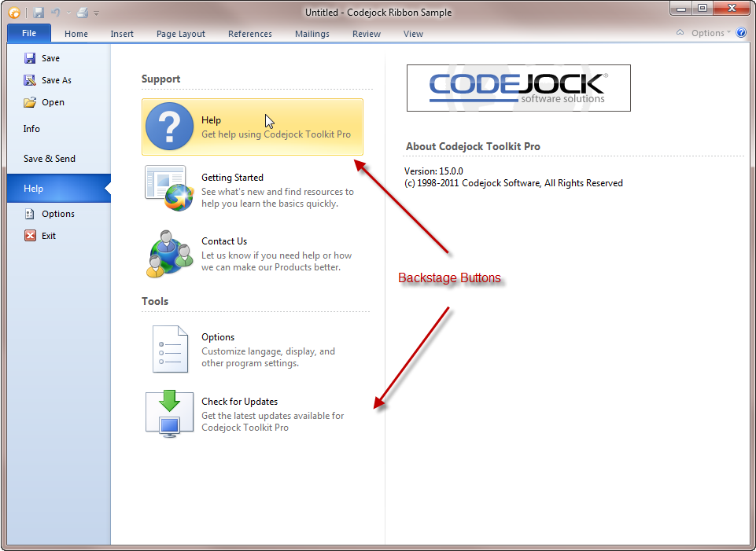Open the Options dropdown at top right
756x551 pixels.
pos(711,33)
